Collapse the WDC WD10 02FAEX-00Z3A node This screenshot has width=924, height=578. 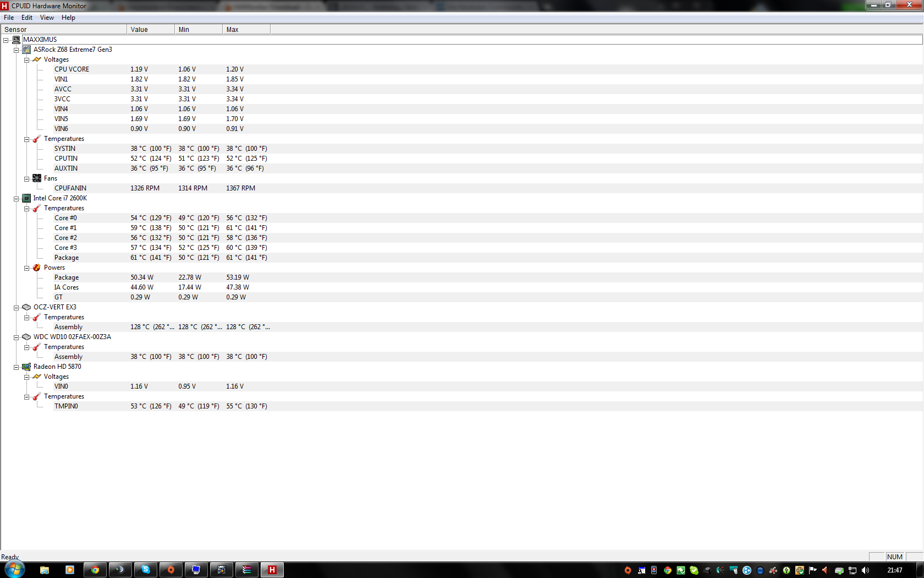click(x=16, y=337)
